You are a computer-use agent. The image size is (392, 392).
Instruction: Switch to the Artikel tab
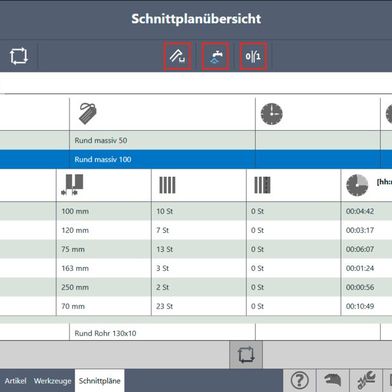pyautogui.click(x=15, y=381)
